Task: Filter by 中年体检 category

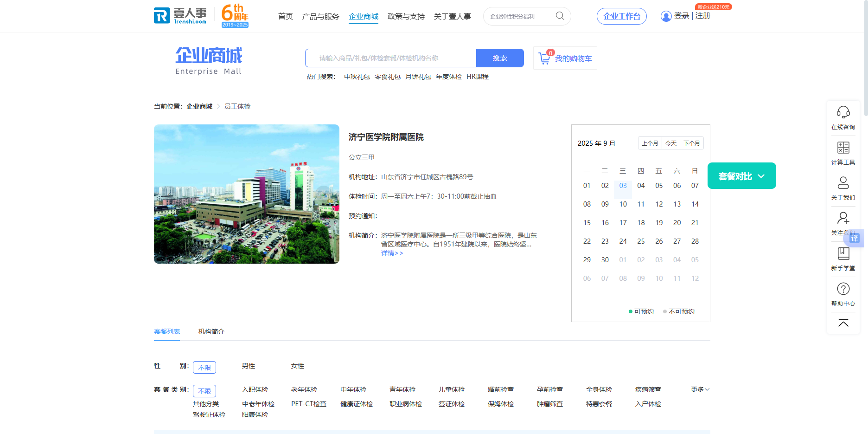Action: pyautogui.click(x=353, y=390)
